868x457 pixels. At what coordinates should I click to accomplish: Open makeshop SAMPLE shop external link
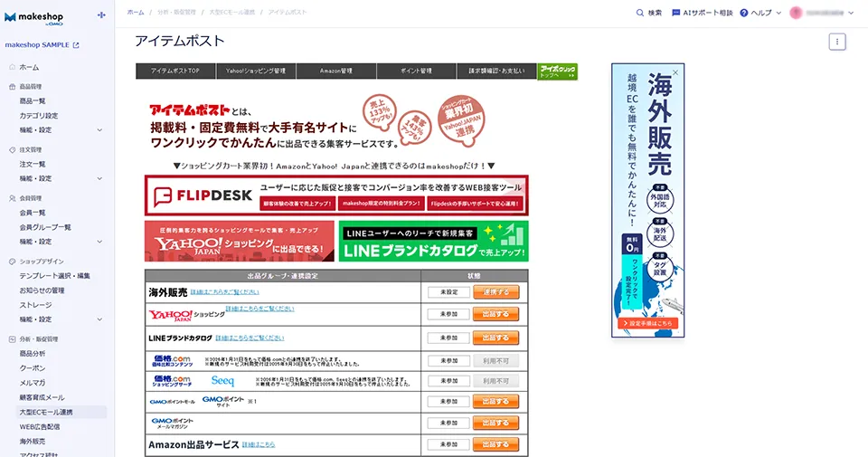[76, 45]
